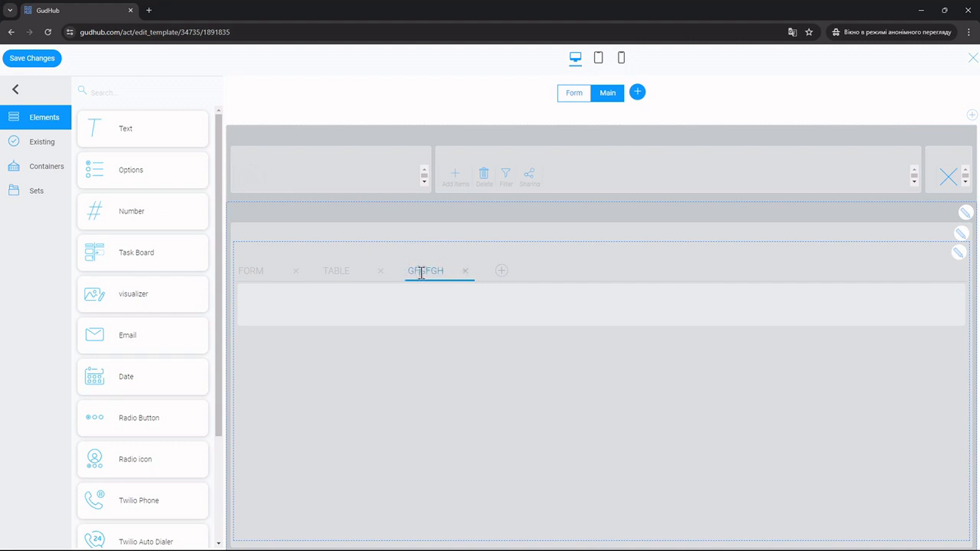This screenshot has width=980, height=551.
Task: Click the Filter funnel icon
Action: [x=506, y=173]
